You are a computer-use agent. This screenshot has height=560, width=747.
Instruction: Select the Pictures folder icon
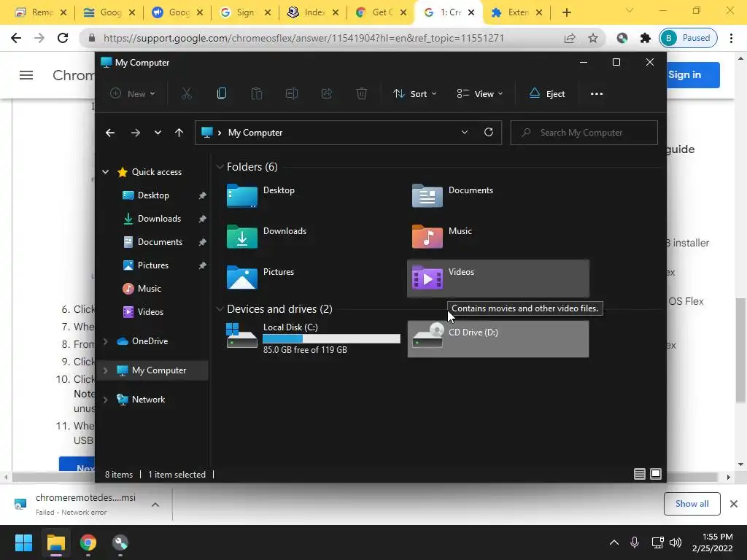point(242,277)
